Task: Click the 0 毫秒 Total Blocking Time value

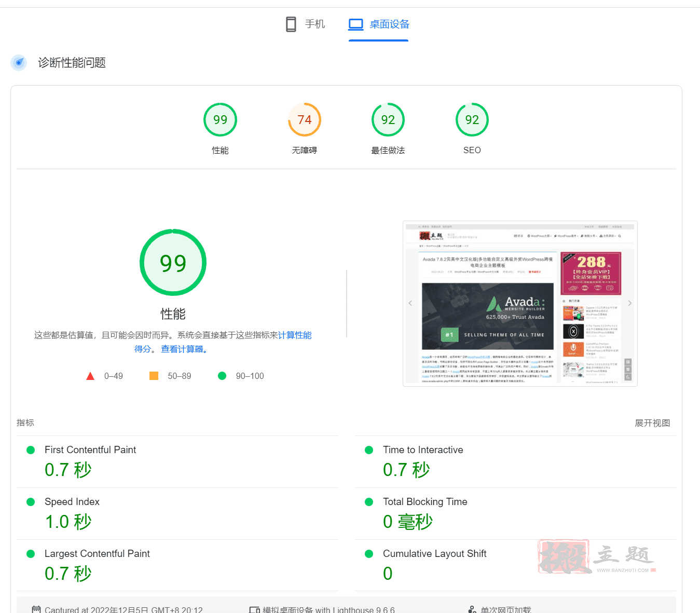Action: [408, 522]
